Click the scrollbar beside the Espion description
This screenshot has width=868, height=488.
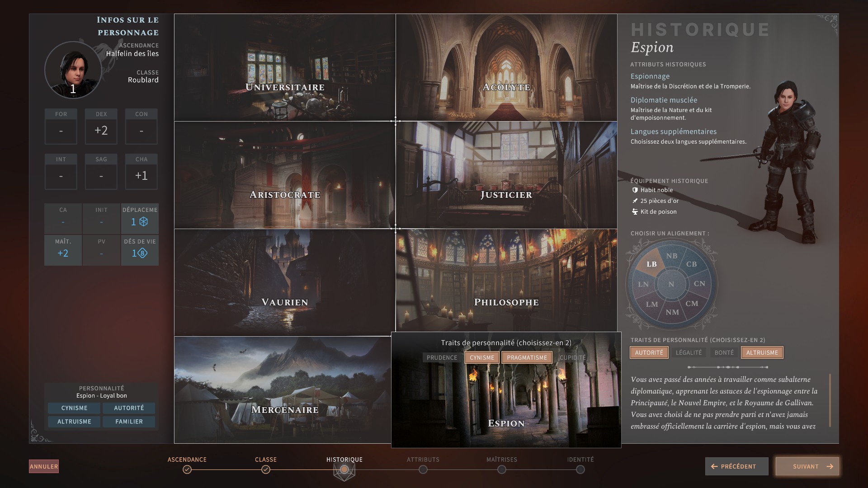tap(830, 400)
